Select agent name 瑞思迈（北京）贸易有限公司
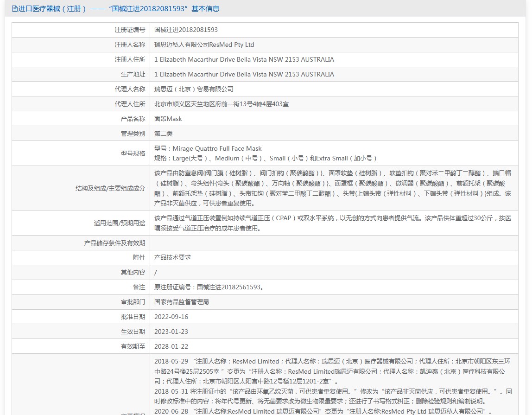This screenshot has height=415, width=532. click(x=194, y=89)
